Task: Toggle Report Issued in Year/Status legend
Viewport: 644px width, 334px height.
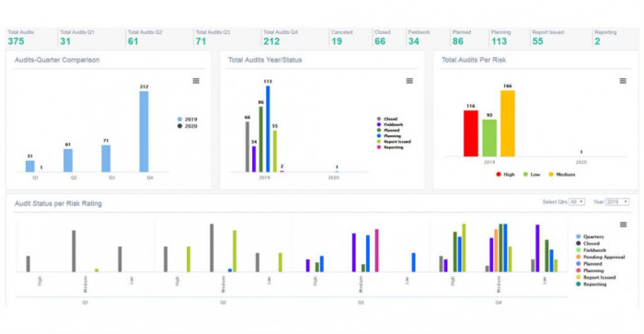Action: point(394,142)
